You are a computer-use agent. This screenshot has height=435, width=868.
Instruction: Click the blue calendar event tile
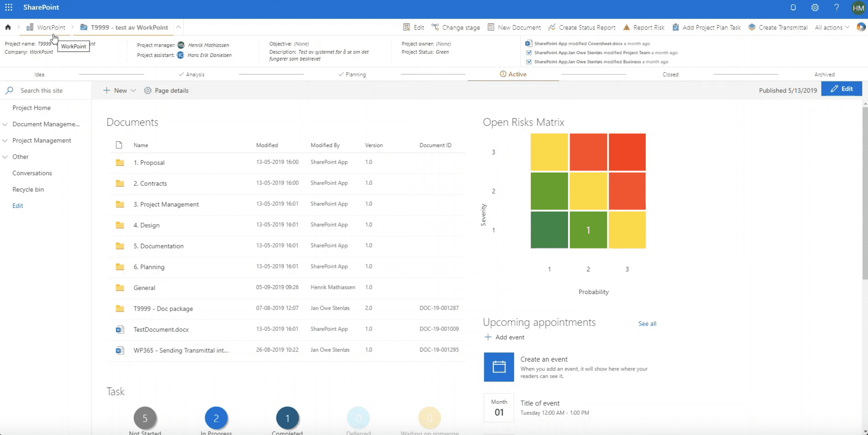(499, 367)
